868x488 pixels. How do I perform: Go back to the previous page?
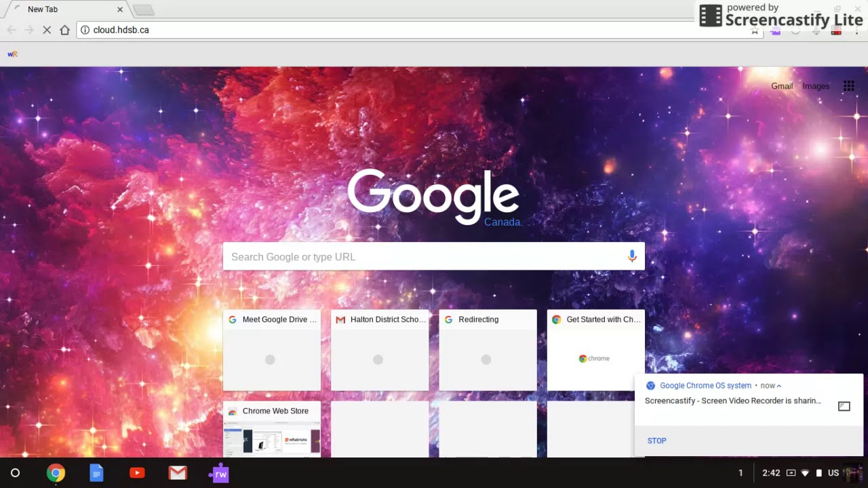pyautogui.click(x=12, y=30)
